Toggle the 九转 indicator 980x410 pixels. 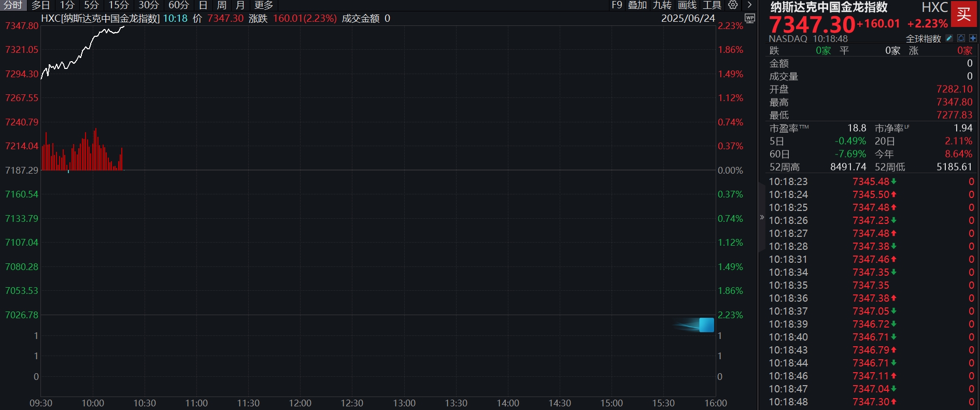[x=662, y=5]
